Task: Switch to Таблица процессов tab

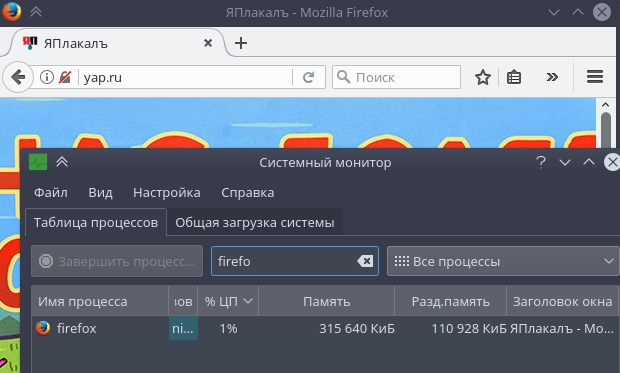Action: (x=96, y=222)
